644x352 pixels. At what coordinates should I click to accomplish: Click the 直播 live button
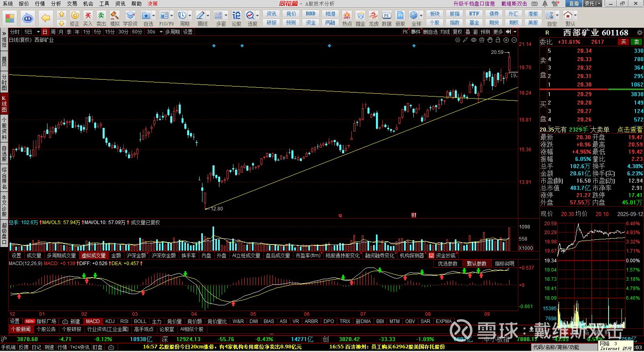[x=574, y=4]
